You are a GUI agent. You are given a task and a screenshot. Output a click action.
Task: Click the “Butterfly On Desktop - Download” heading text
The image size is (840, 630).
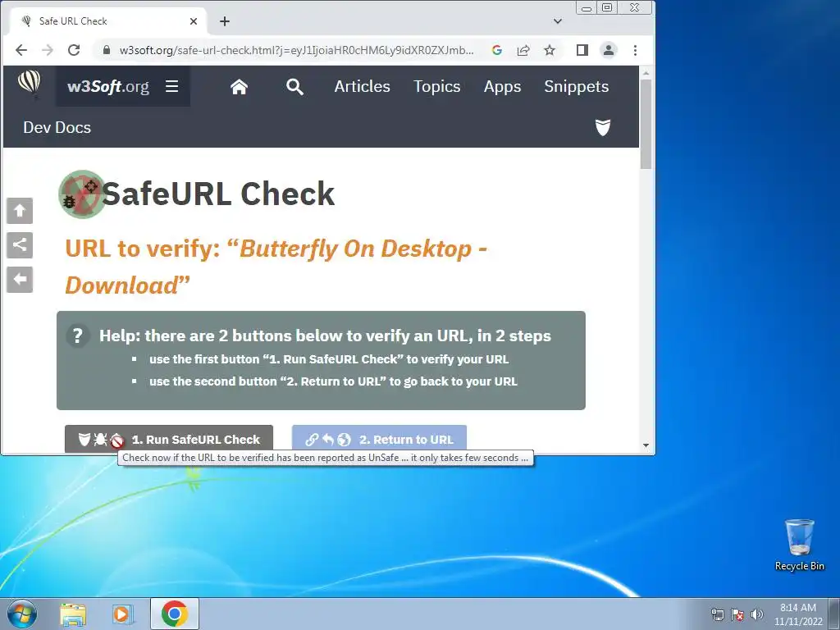tap(276, 267)
